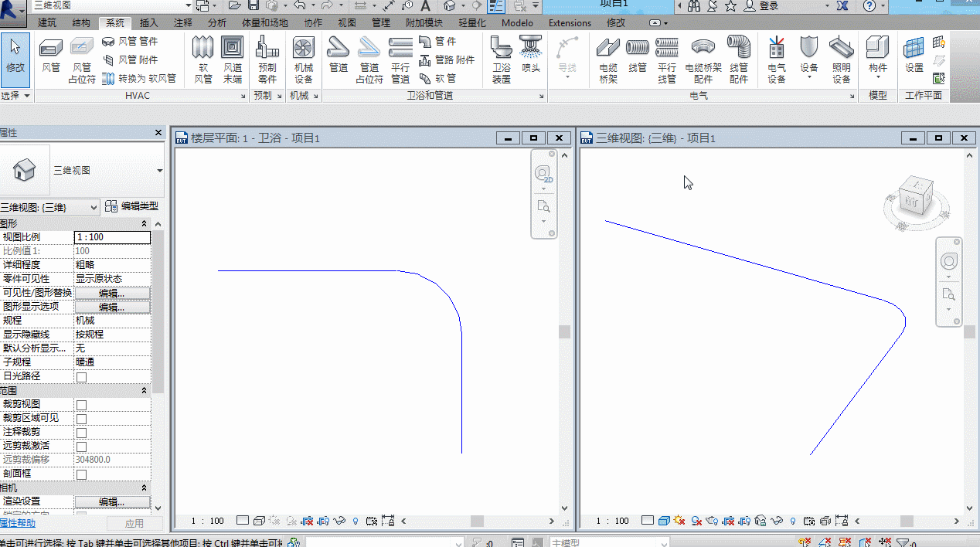Collapse the 图形 properties group
Image resolution: width=980 pixels, height=547 pixels.
coord(145,223)
